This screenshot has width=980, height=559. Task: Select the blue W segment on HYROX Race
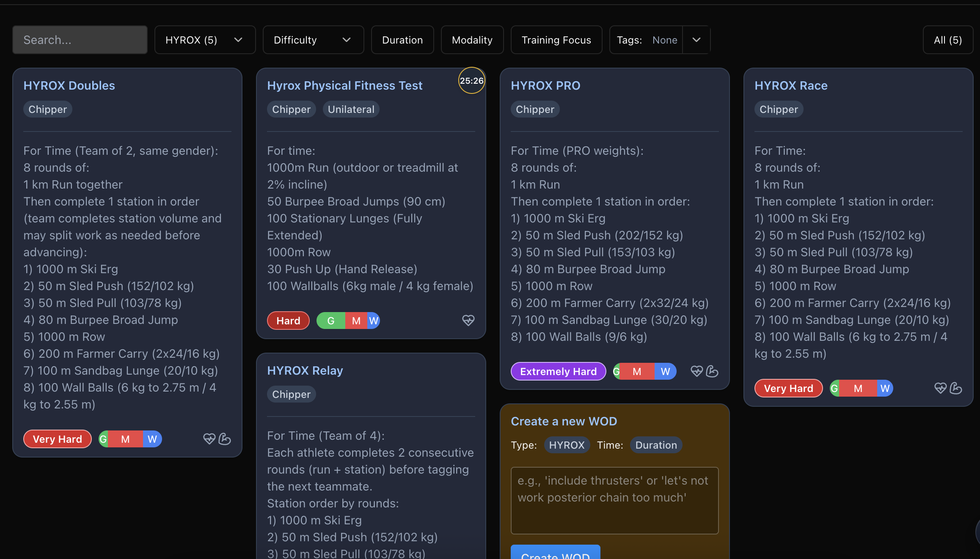[x=885, y=388]
